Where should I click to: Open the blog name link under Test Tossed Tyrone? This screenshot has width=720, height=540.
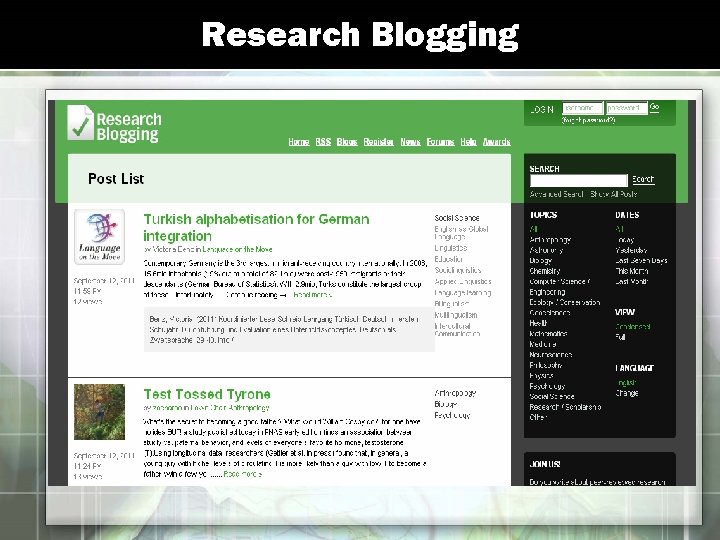pos(230,408)
